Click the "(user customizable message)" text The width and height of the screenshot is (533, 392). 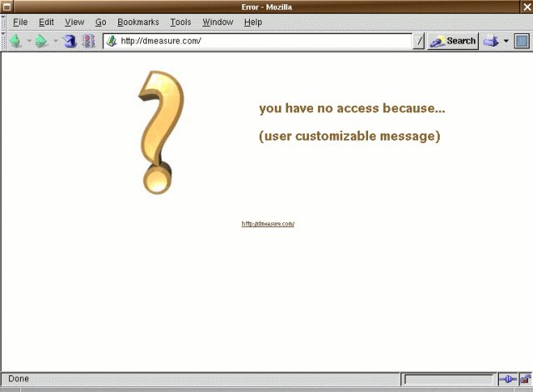(350, 136)
